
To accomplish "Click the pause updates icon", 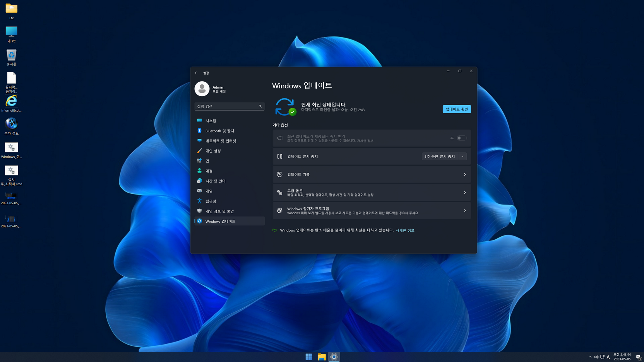I will pos(280,156).
